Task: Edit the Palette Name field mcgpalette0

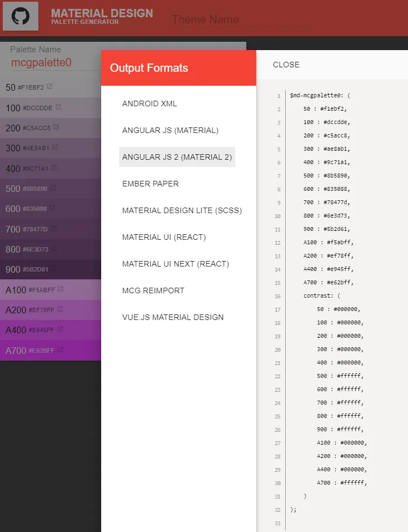Action: [56, 62]
